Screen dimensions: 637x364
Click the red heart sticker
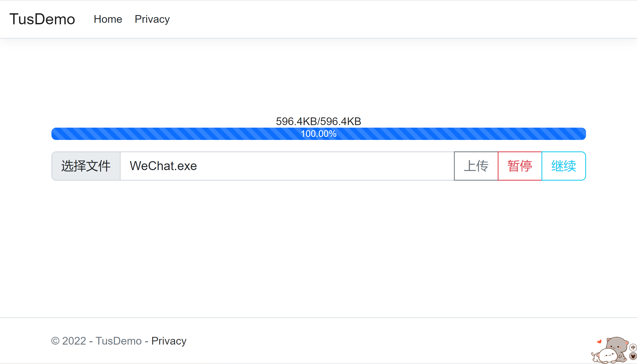(x=599, y=341)
